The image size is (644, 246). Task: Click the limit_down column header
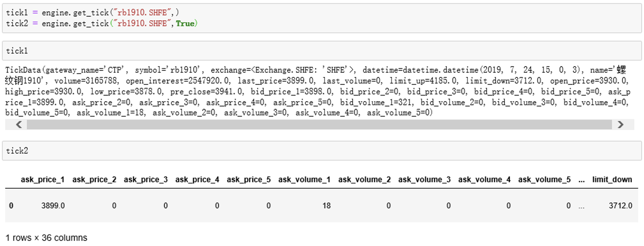tap(612, 180)
